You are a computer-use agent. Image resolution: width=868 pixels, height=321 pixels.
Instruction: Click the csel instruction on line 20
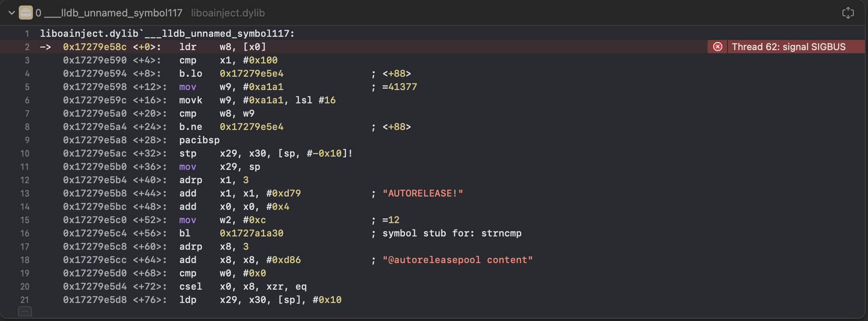(x=191, y=287)
